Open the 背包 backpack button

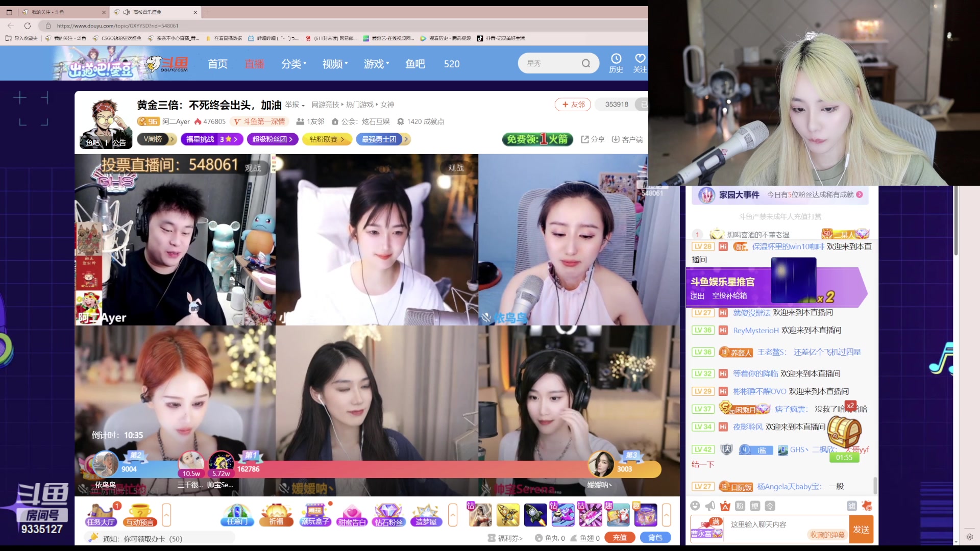pos(655,538)
